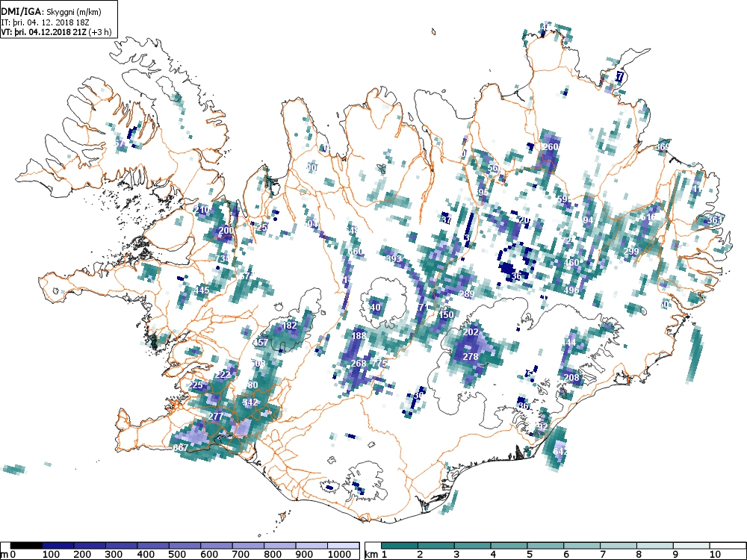Click the '277' visibility value on the map
The image size is (747, 560).
(x=216, y=416)
